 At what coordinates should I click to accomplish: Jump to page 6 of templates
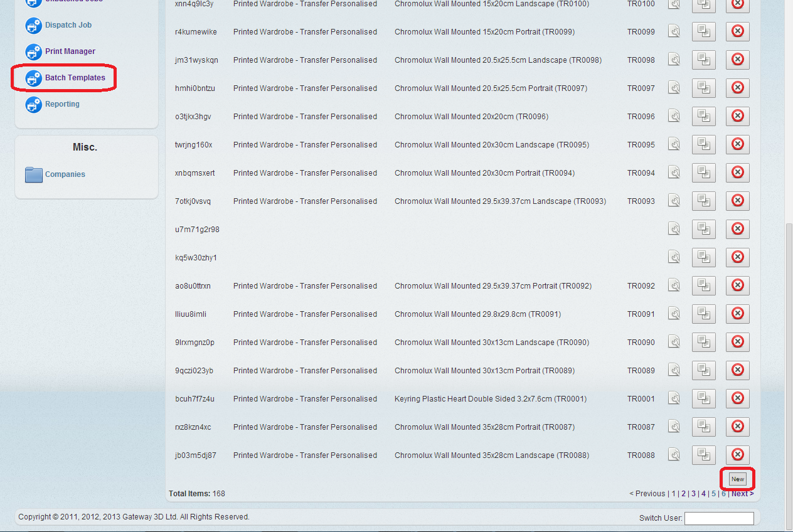724,494
